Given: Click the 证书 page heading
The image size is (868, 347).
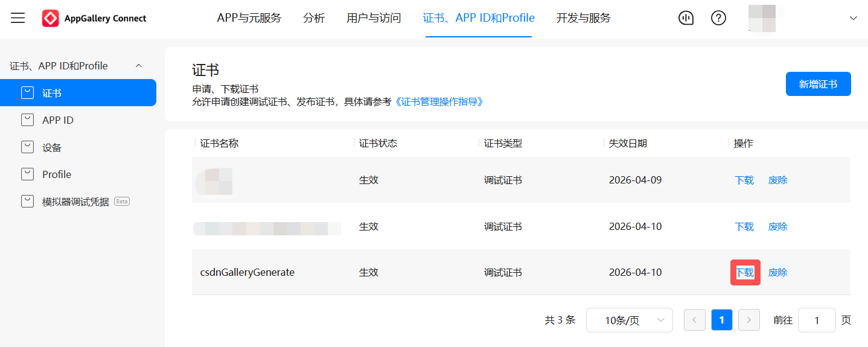Looking at the screenshot, I should point(206,70).
